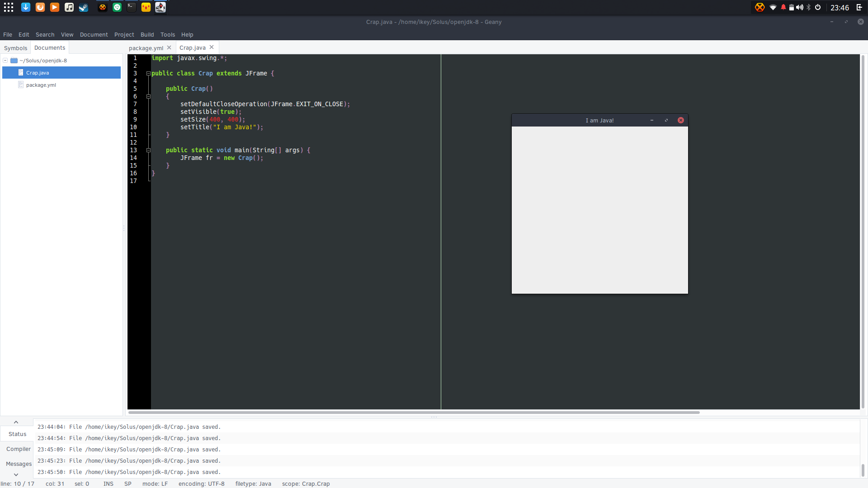Launch the blue download arrow app
868x488 pixels.
26,7
